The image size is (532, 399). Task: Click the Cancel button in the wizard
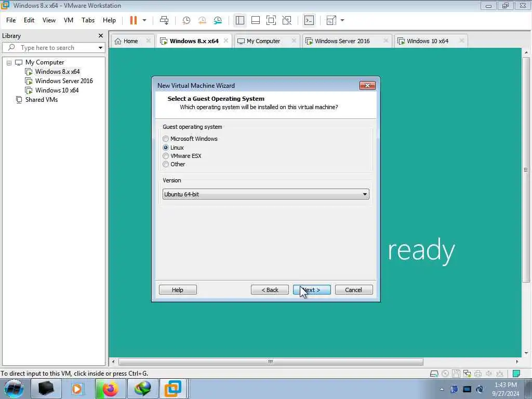pyautogui.click(x=353, y=290)
